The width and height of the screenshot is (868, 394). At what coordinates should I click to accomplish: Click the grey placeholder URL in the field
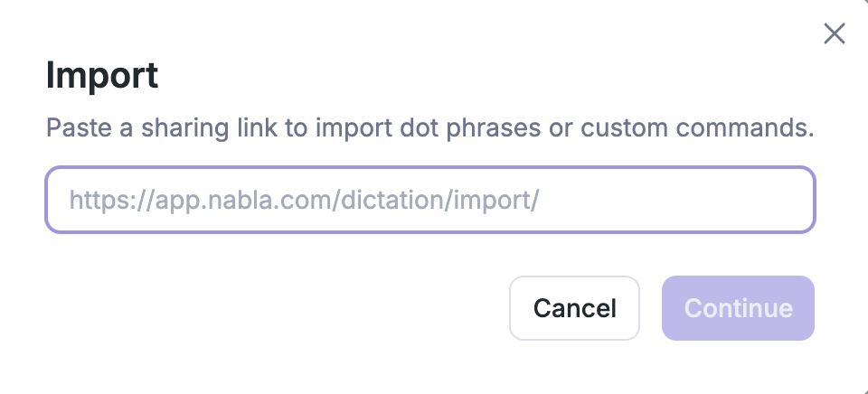coord(304,200)
